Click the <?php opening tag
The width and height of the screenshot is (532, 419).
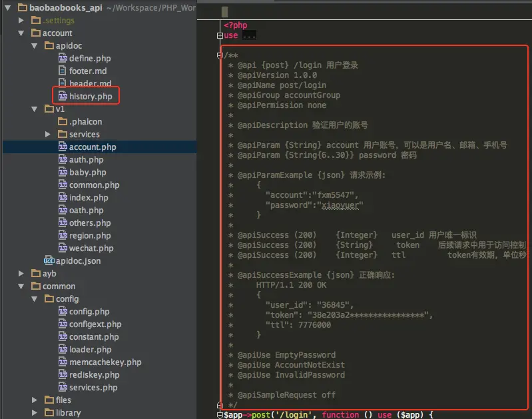[x=236, y=25]
